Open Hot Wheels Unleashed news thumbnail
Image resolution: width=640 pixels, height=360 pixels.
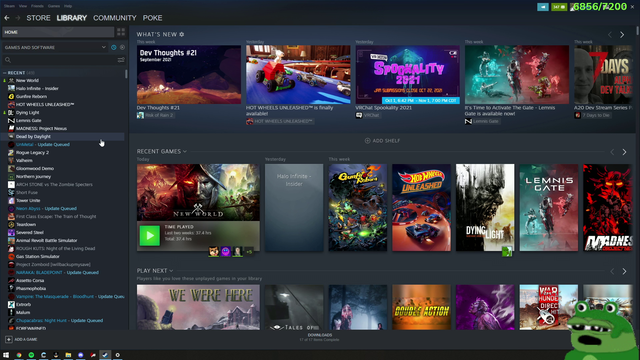coord(298,74)
